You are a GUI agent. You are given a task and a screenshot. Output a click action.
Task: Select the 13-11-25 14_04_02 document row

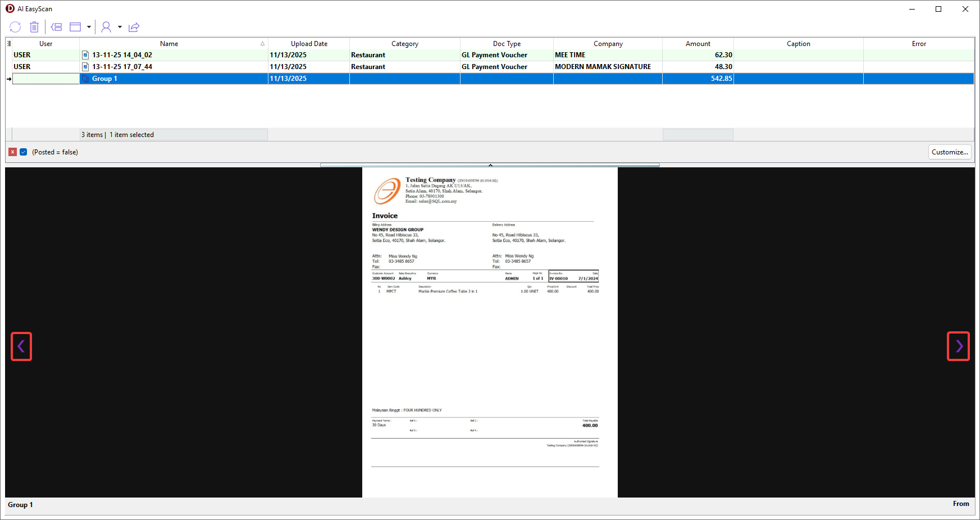122,55
